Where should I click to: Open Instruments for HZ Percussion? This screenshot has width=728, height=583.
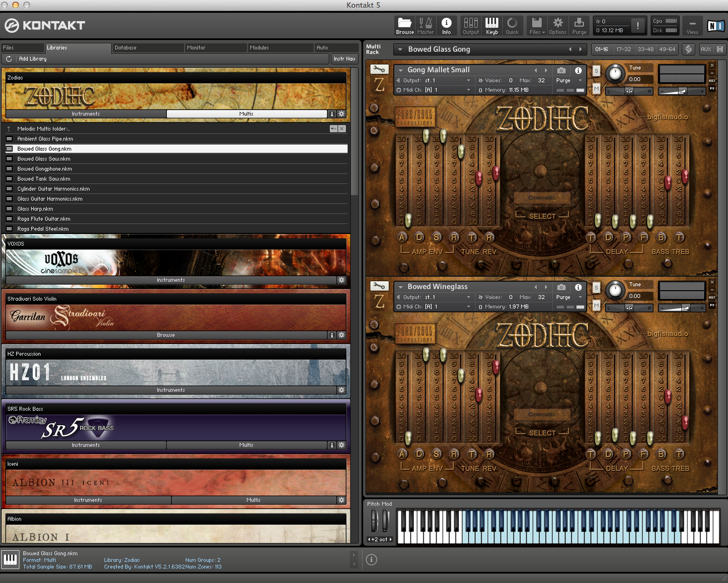coord(171,390)
